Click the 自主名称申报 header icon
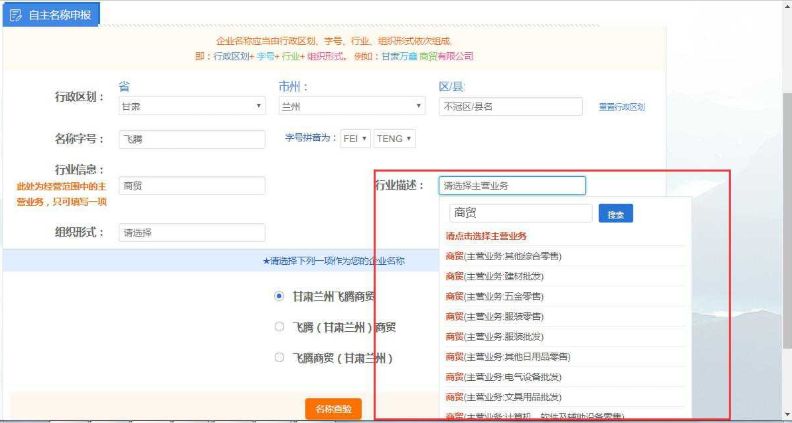792x423 pixels. pyautogui.click(x=16, y=15)
